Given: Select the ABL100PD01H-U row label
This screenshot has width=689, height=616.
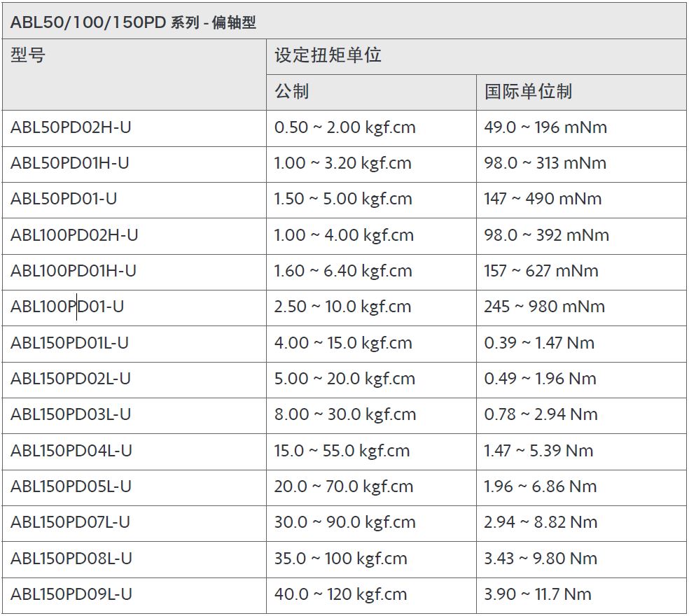Looking at the screenshot, I should click(x=74, y=271).
